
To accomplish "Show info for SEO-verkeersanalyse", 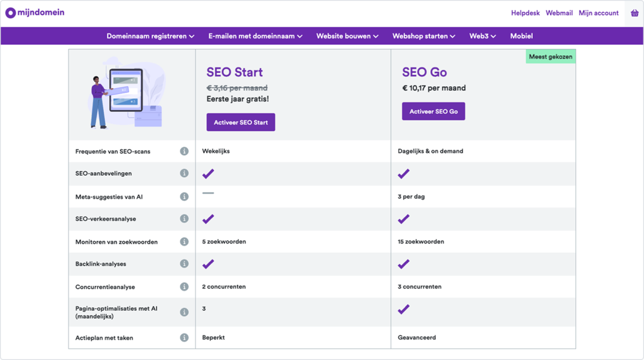I will (184, 218).
